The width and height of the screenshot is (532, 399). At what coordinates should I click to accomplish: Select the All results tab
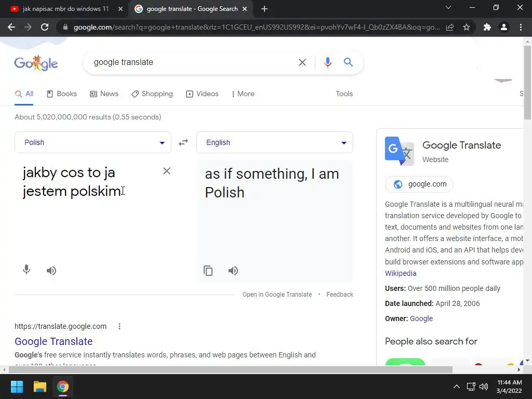click(x=24, y=94)
